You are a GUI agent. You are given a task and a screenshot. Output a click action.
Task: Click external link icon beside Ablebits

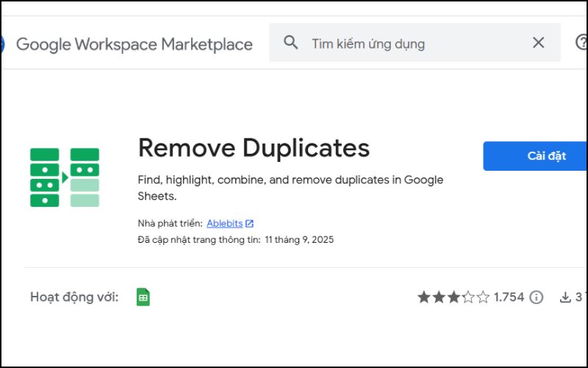tap(250, 223)
